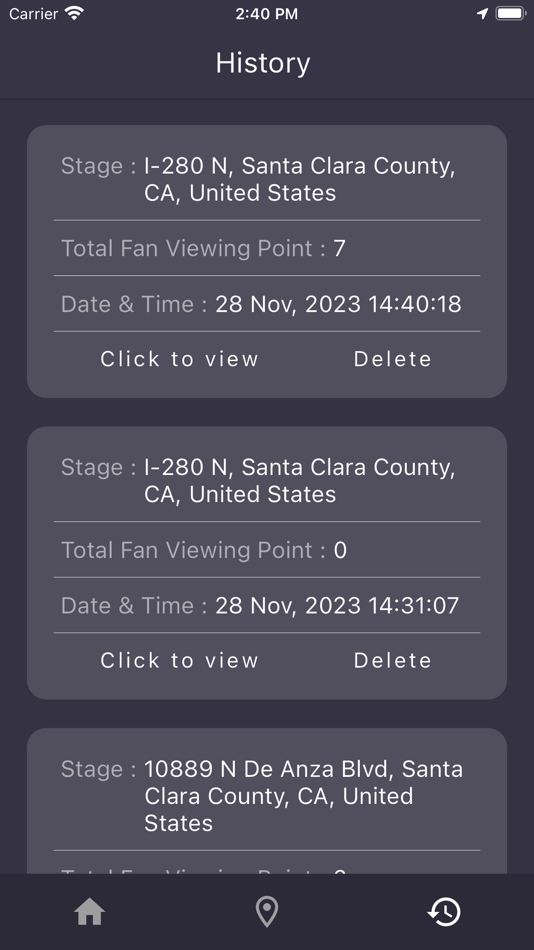Viewport: 534px width, 950px height.
Task: Tap the 28 Nov, 2023 14:31:07 timestamp
Action: pyautogui.click(x=337, y=605)
